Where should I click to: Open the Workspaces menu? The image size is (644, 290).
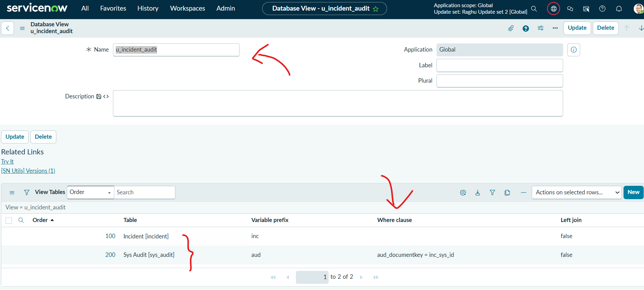point(187,9)
